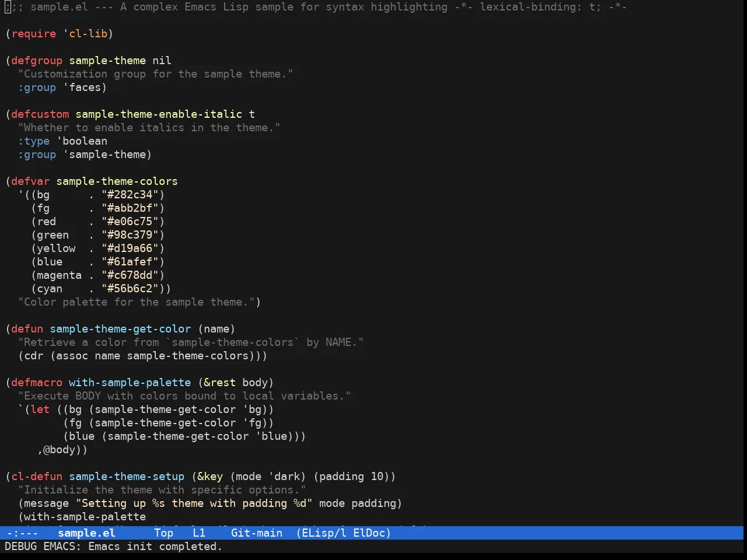Click the 'faces symbol in defgroup
This screenshot has height=560, width=747.
click(82, 87)
